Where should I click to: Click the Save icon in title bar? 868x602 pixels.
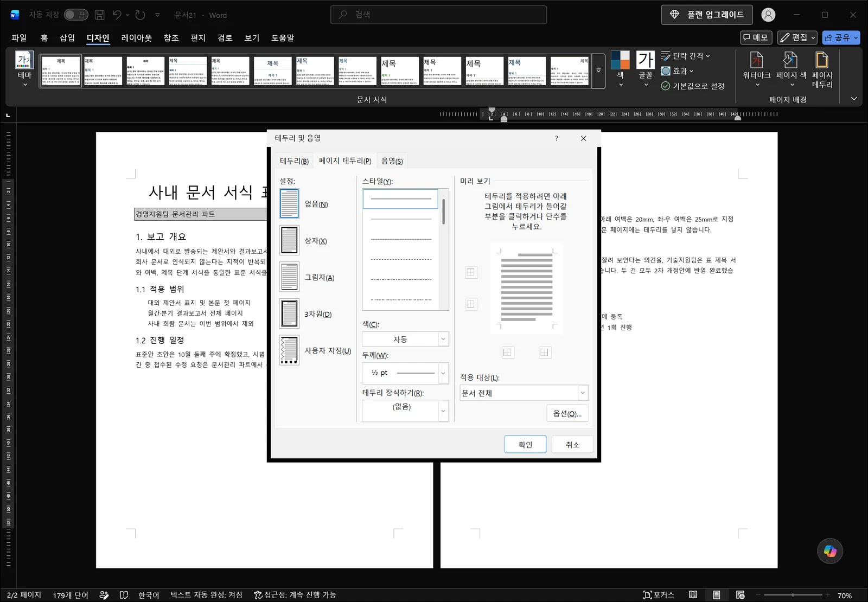[x=100, y=15]
